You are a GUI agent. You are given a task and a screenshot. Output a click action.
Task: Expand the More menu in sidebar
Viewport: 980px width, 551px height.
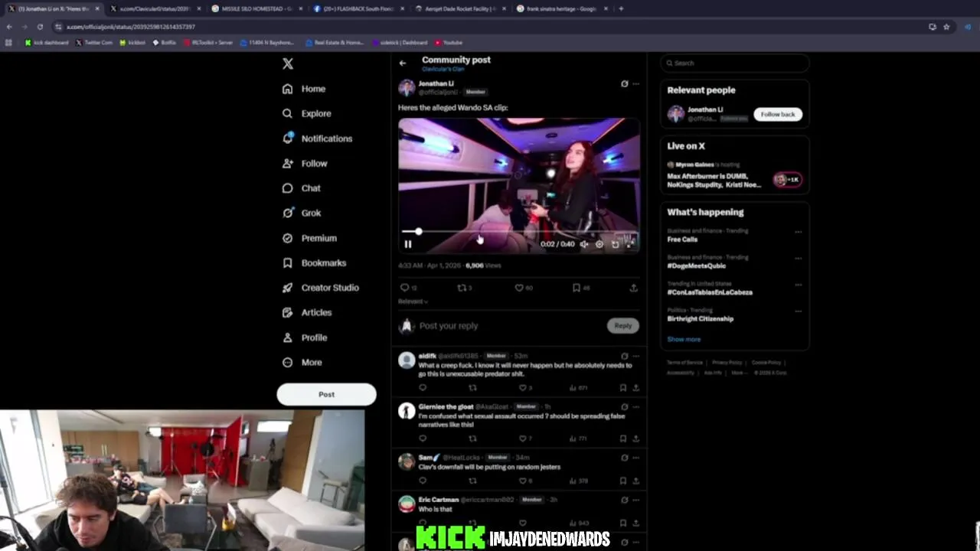pos(302,362)
